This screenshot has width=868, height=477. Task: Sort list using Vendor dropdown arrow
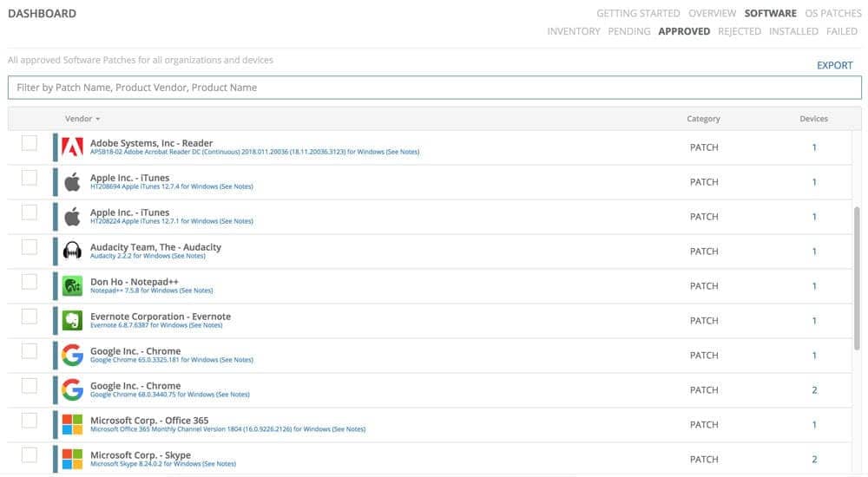98,119
